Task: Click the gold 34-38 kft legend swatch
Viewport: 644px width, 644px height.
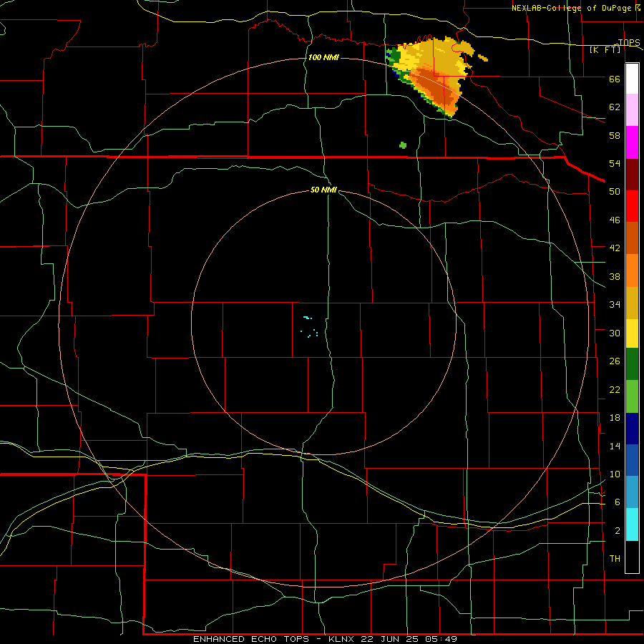Action: click(x=632, y=303)
